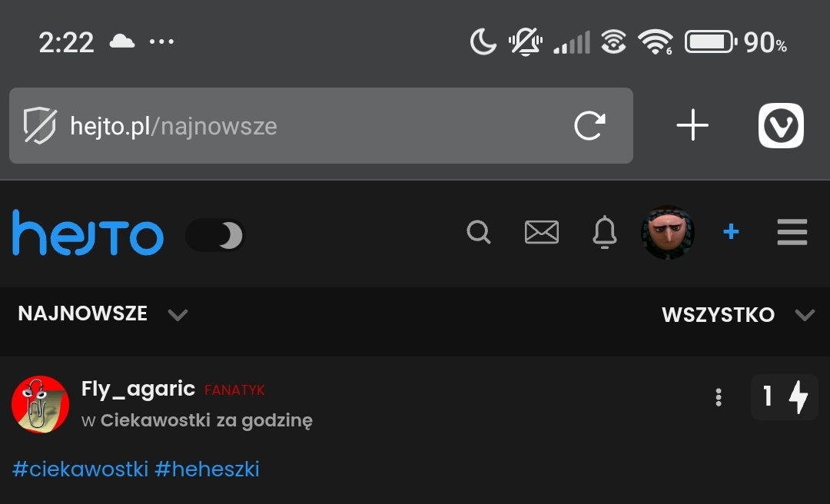
Task: Open the hejto search icon
Action: click(x=478, y=232)
